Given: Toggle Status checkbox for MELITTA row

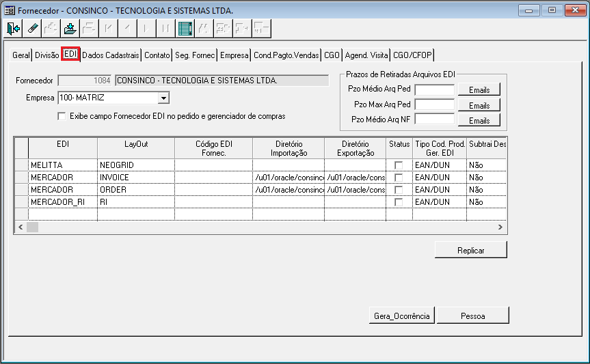Looking at the screenshot, I should pos(399,165).
